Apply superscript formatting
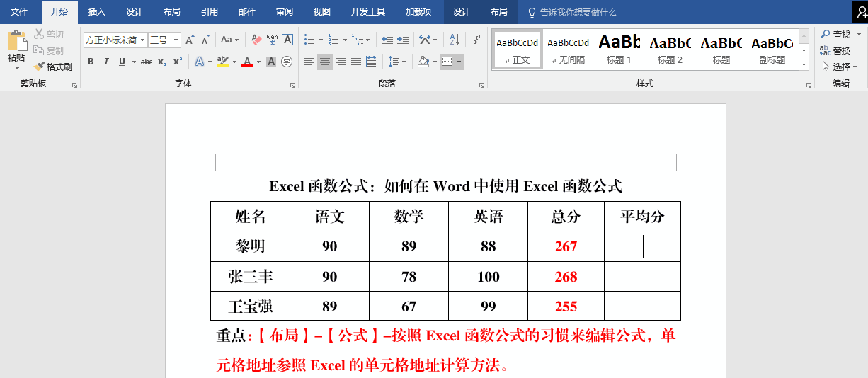Viewport: 868px width, 378px height. coord(178,62)
